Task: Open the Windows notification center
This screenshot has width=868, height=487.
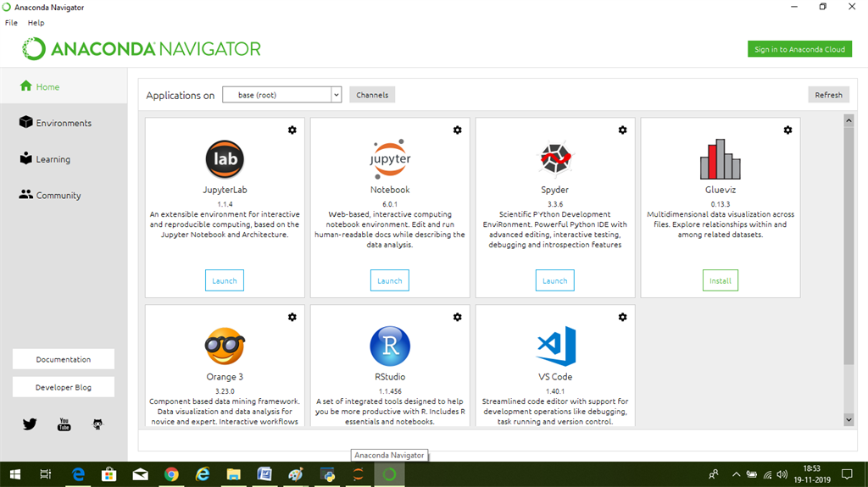Action: point(847,474)
